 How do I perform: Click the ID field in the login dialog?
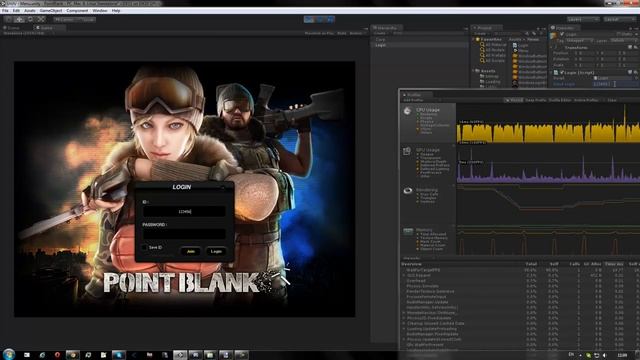(184, 211)
